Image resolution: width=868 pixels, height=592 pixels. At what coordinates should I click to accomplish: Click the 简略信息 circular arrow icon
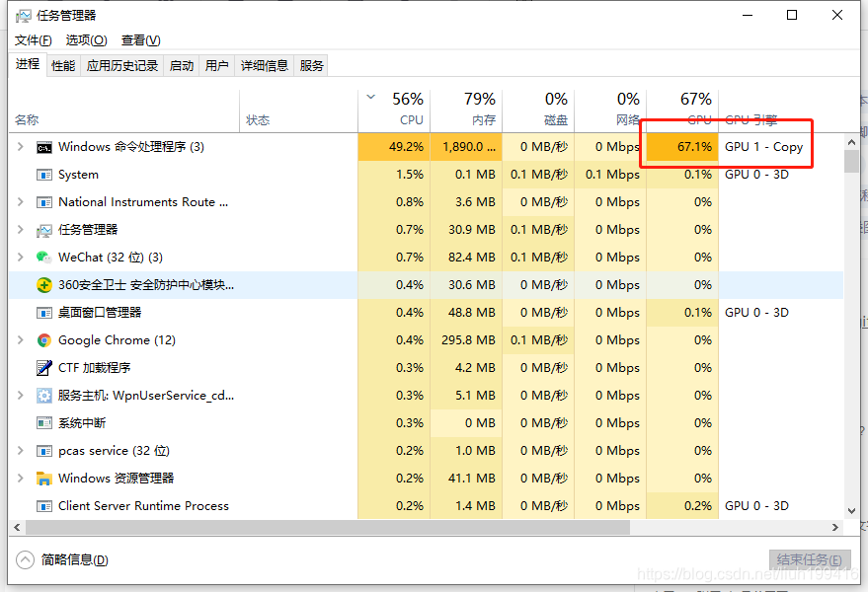(25, 559)
